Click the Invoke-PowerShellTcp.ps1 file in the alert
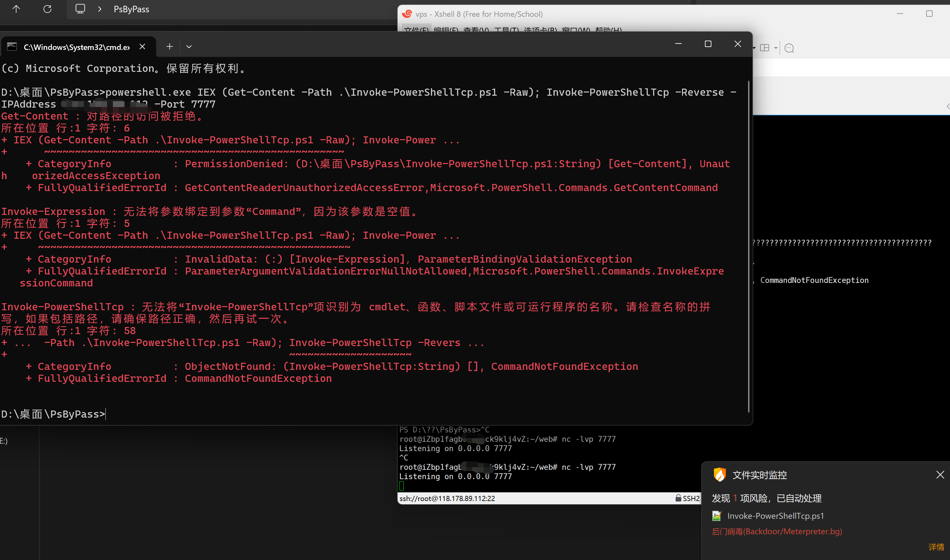The height and width of the screenshot is (560, 950). click(x=775, y=516)
